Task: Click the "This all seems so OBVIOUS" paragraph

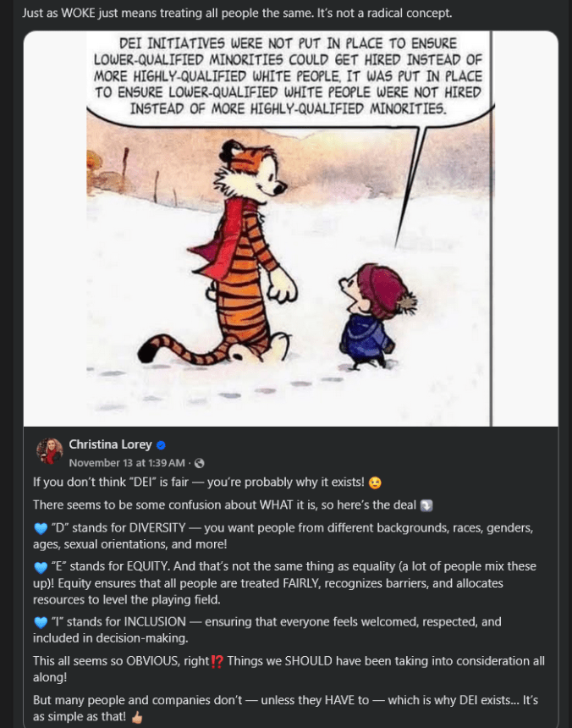Action: click(x=288, y=668)
